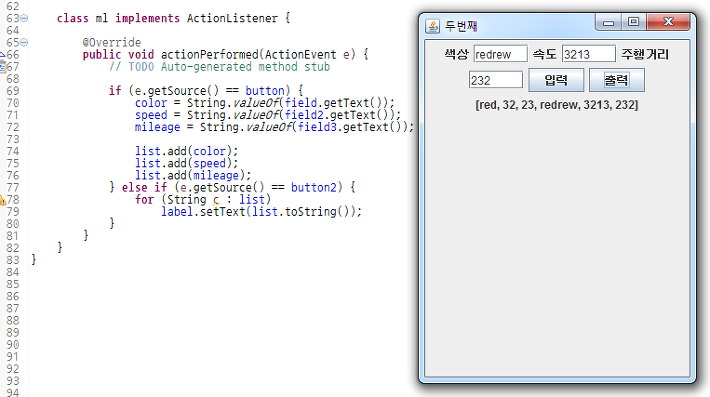710x397 pixels.
Task: Click actionPerformed in the method signature
Action: click(210, 55)
